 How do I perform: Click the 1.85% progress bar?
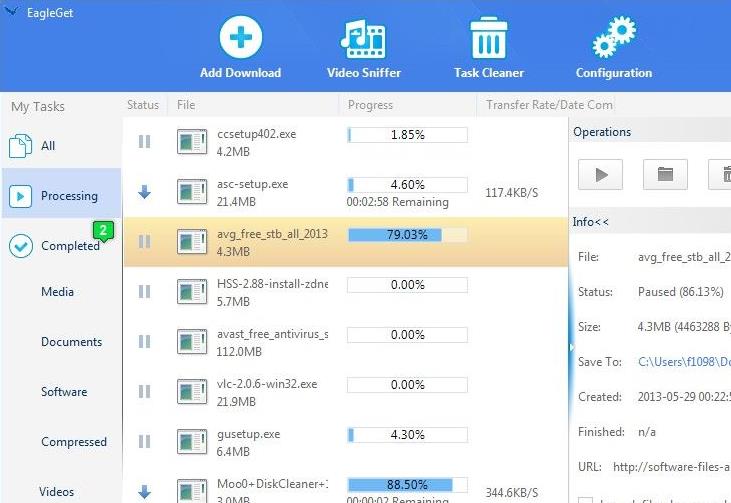click(x=407, y=135)
